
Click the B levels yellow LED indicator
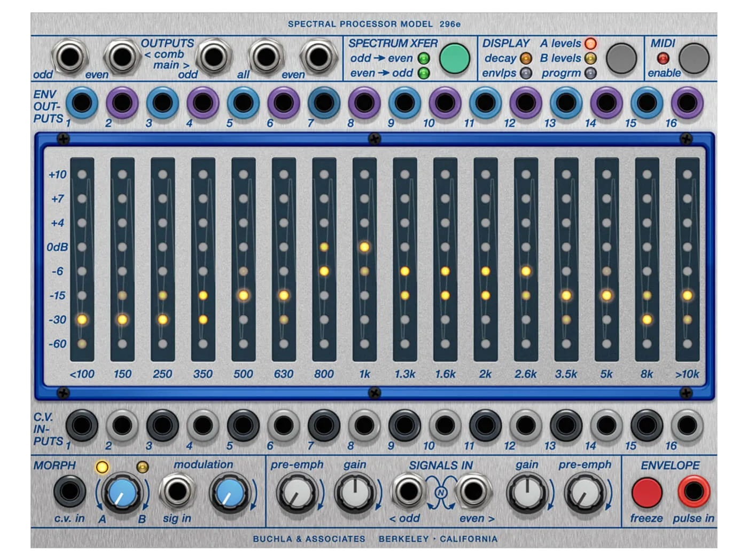tap(590, 58)
